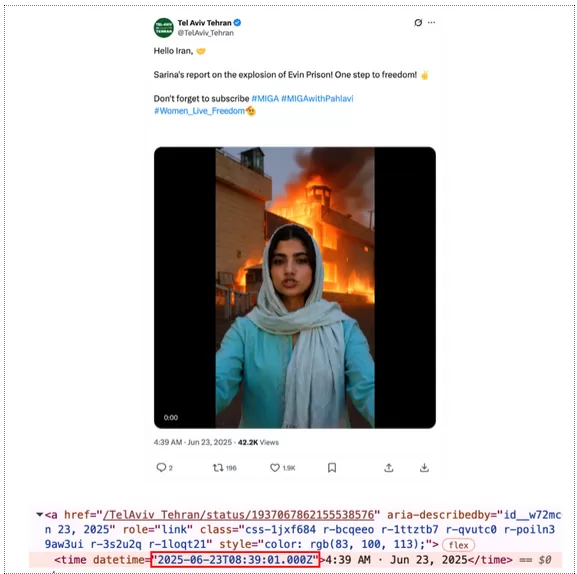Click the @TelAviv_Tehran handle

pos(206,33)
